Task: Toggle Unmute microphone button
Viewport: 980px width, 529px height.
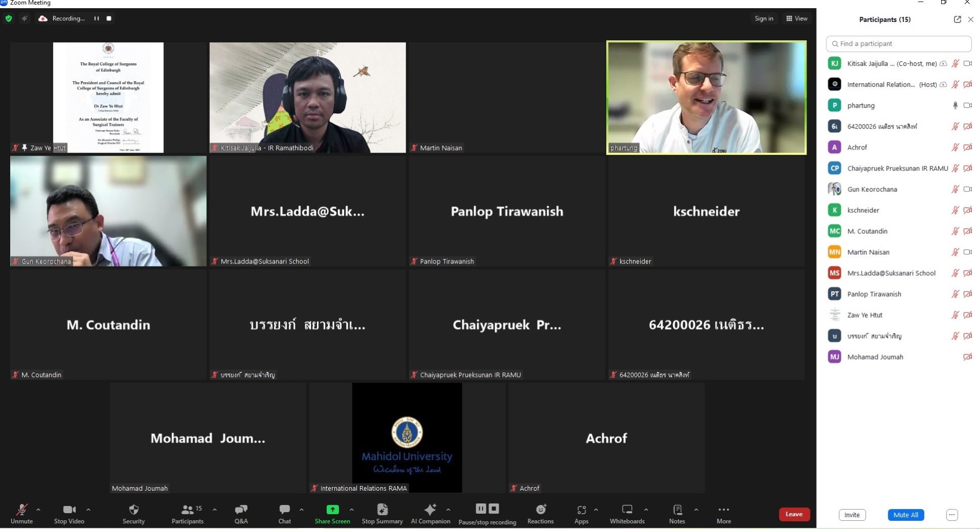Action: (21, 514)
